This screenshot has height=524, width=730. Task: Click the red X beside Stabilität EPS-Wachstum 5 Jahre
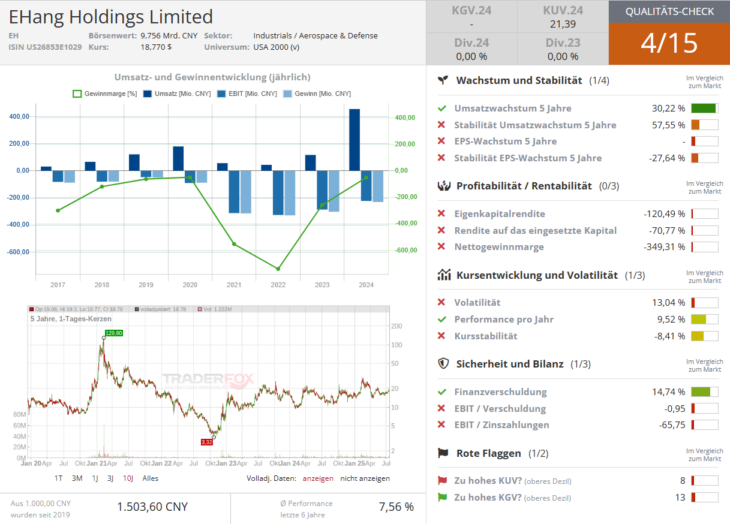(x=441, y=158)
